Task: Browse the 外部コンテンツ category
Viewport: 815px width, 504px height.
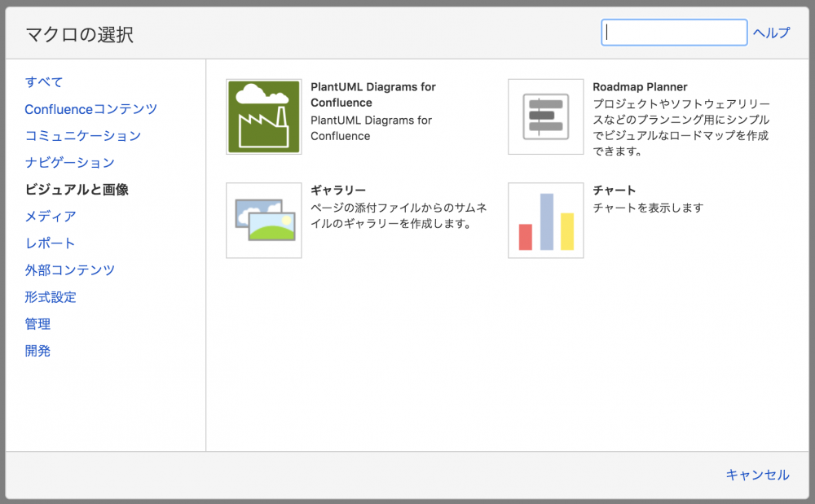Action: click(x=70, y=270)
